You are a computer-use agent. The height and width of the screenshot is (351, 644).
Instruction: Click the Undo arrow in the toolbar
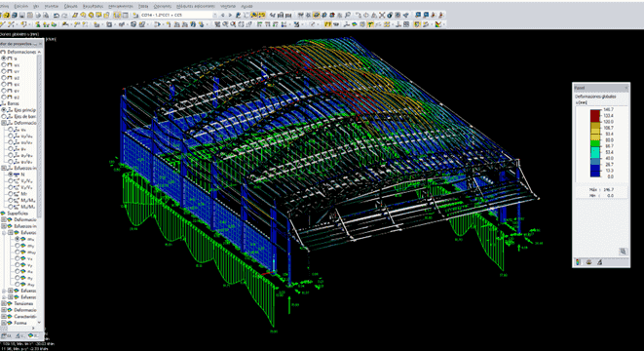(x=57, y=16)
